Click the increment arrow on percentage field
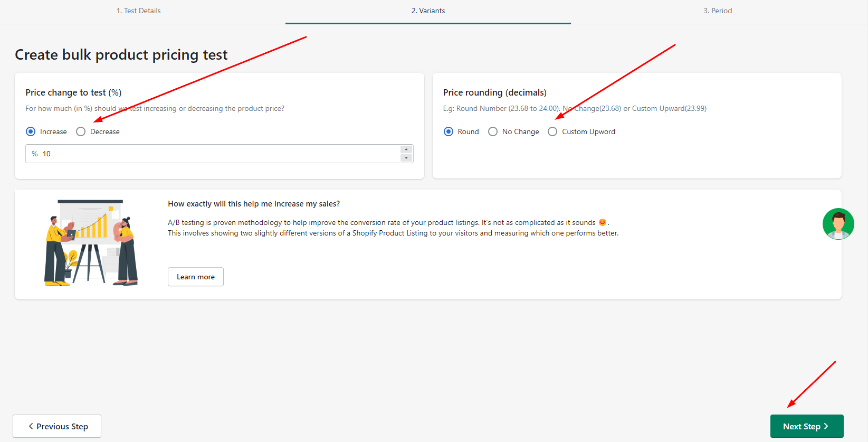 (406, 149)
